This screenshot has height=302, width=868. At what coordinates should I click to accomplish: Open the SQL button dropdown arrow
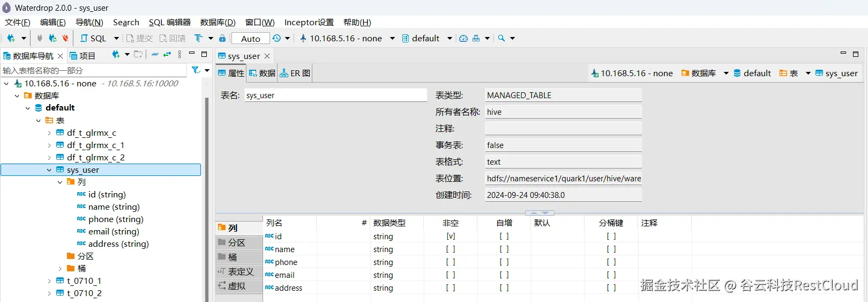click(x=116, y=38)
